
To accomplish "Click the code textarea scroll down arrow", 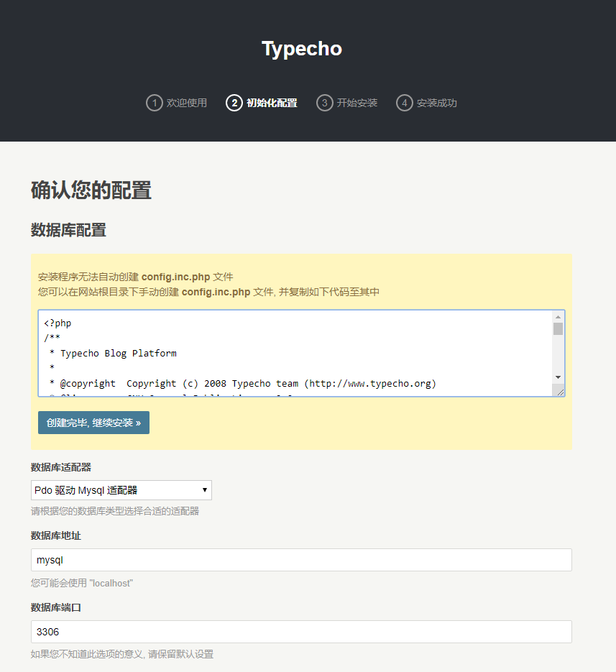I will coord(558,377).
